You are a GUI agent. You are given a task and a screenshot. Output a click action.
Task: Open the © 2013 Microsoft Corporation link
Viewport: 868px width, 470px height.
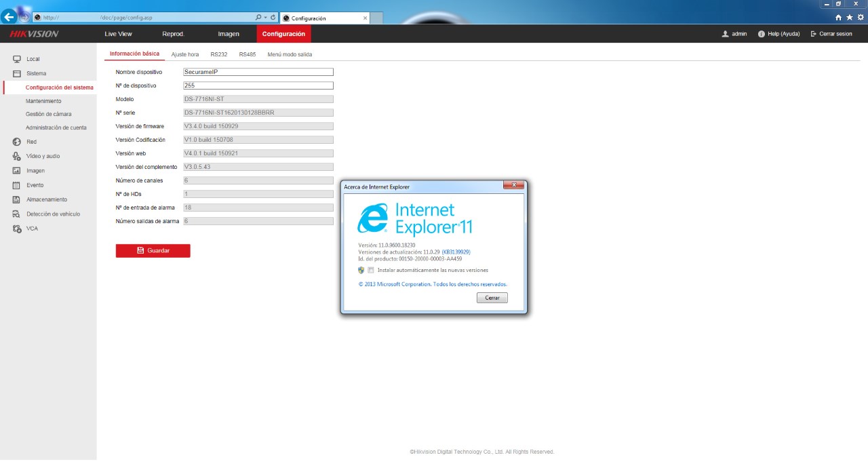pos(433,284)
